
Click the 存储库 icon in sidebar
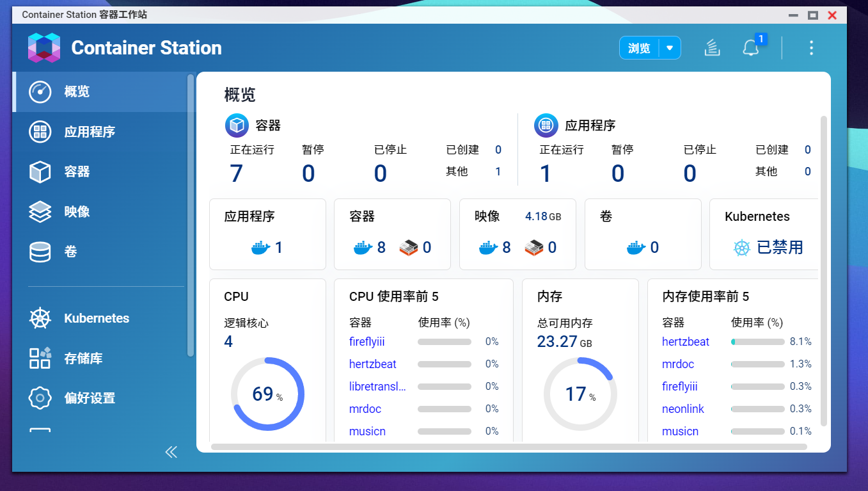point(40,358)
